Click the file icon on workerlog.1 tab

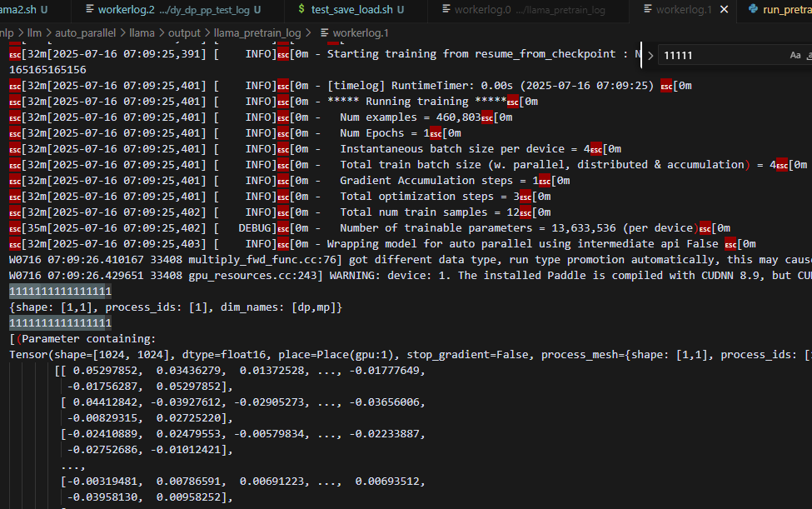646,10
